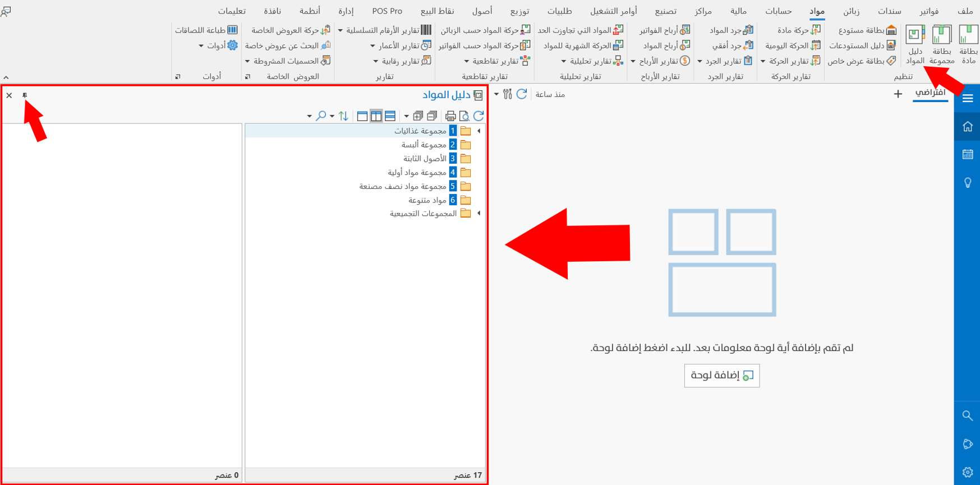Refresh dashboard next to منذ ساعة
The image size is (980, 485).
522,94
